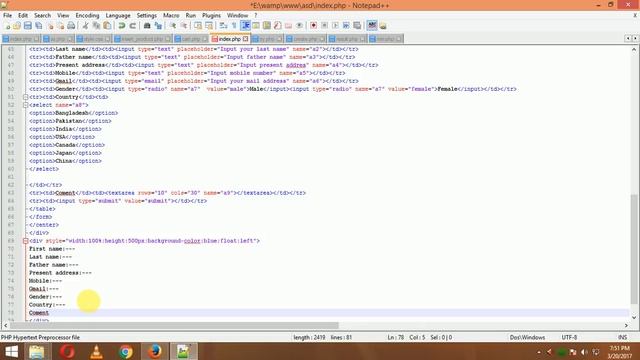640x360 pixels.
Task: Open VLC media player from the taskbar
Action: [x=96, y=351]
